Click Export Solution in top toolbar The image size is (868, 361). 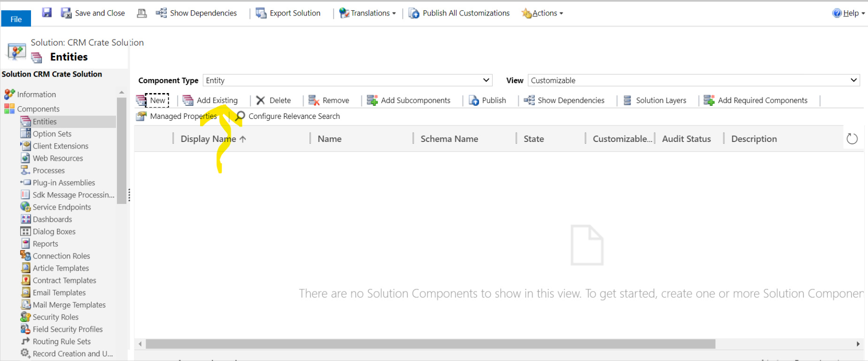tap(288, 13)
